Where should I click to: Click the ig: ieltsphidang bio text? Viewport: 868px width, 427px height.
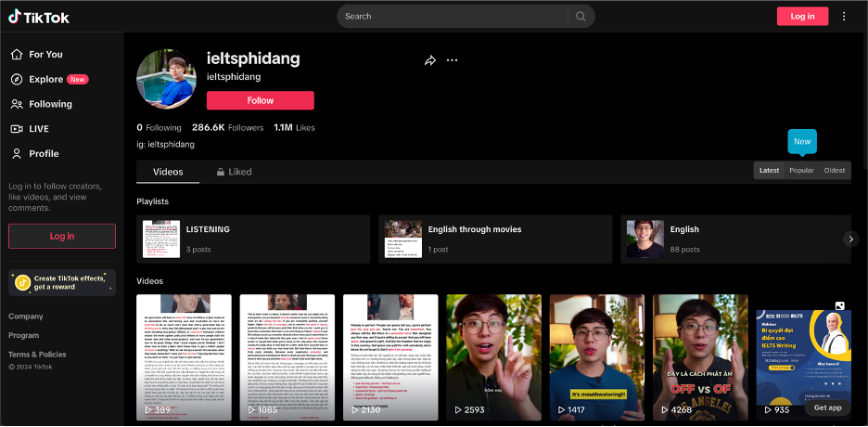tap(165, 145)
